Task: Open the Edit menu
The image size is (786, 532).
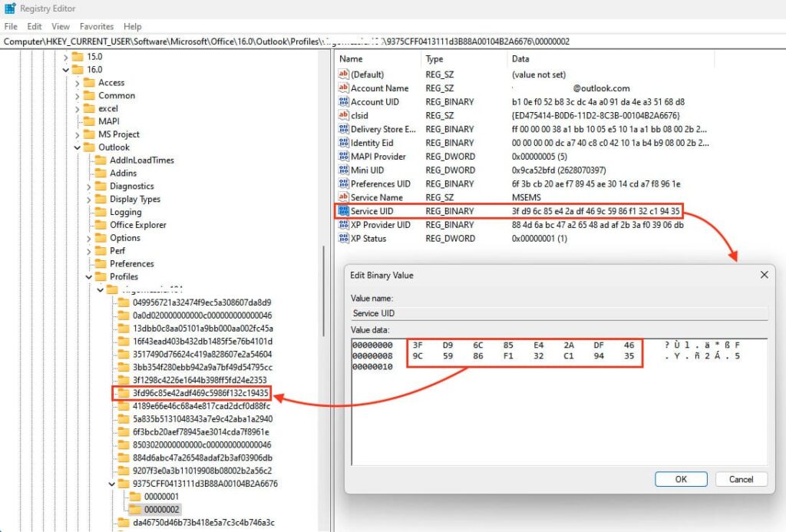Action: (34, 26)
